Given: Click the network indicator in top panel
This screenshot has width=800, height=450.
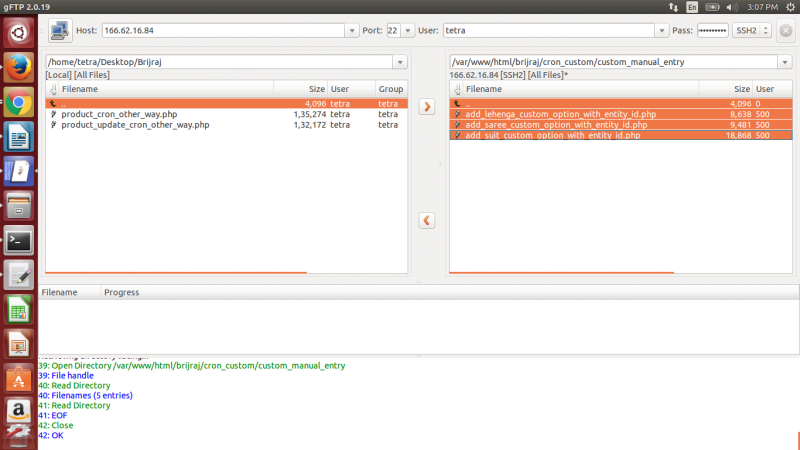Looking at the screenshot, I should [x=673, y=7].
